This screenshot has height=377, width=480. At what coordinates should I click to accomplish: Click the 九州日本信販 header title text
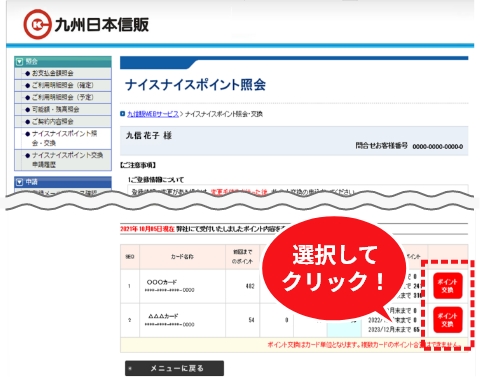102,25
